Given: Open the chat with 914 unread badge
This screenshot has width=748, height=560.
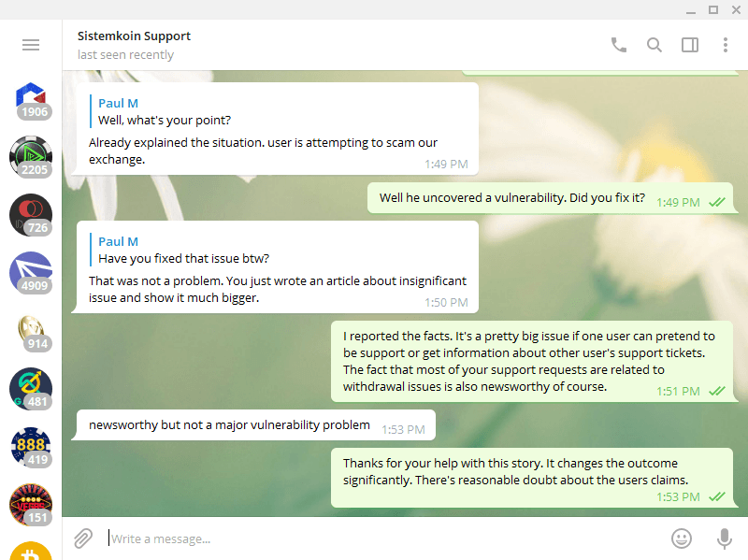Looking at the screenshot, I should tap(31, 331).
